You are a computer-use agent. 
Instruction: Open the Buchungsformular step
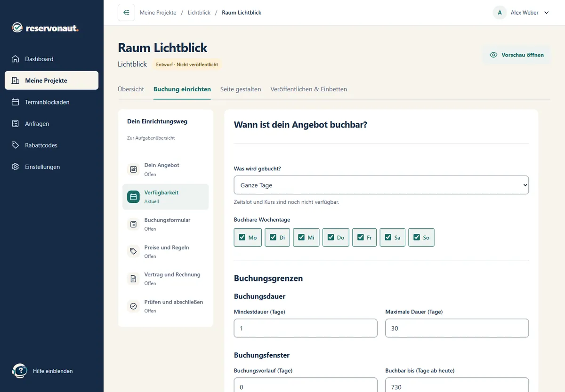click(165, 224)
